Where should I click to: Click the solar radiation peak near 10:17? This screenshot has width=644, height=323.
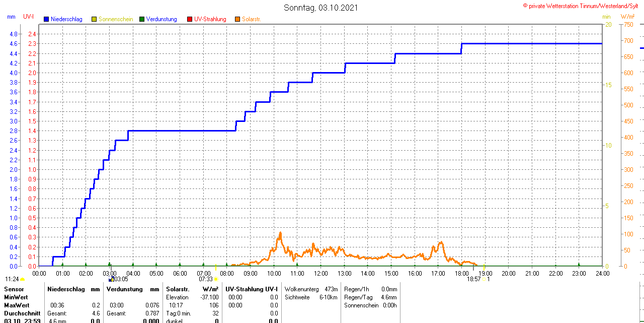click(x=280, y=233)
